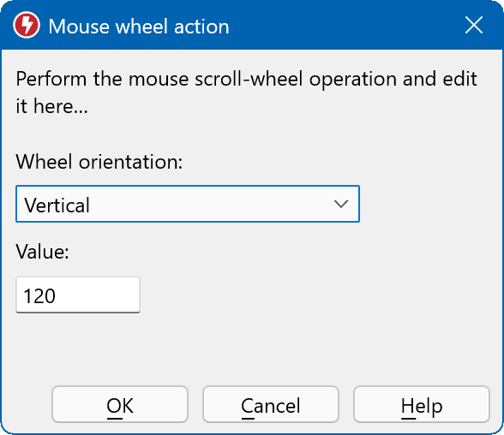Click the Value input field showing 120
Screen dimensions: 504x435
78,295
